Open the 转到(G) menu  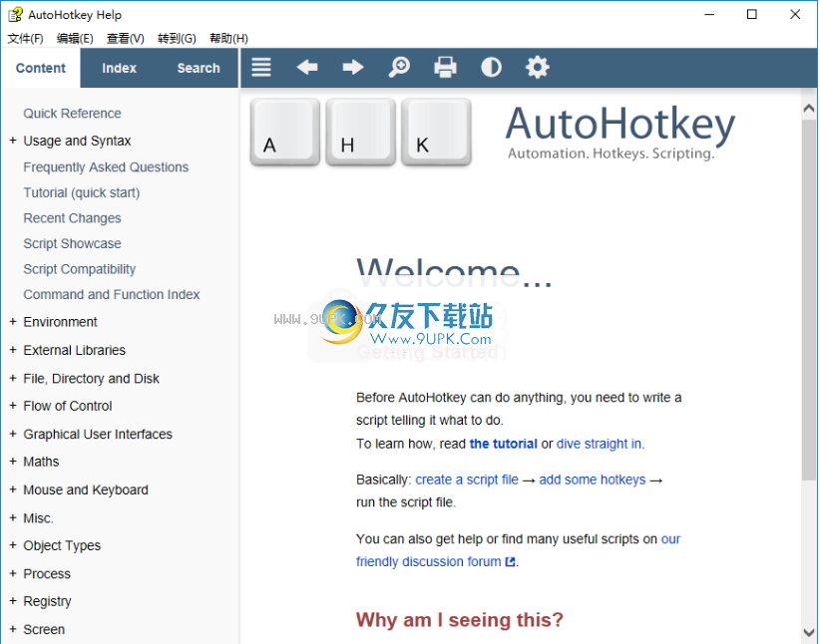(x=177, y=38)
